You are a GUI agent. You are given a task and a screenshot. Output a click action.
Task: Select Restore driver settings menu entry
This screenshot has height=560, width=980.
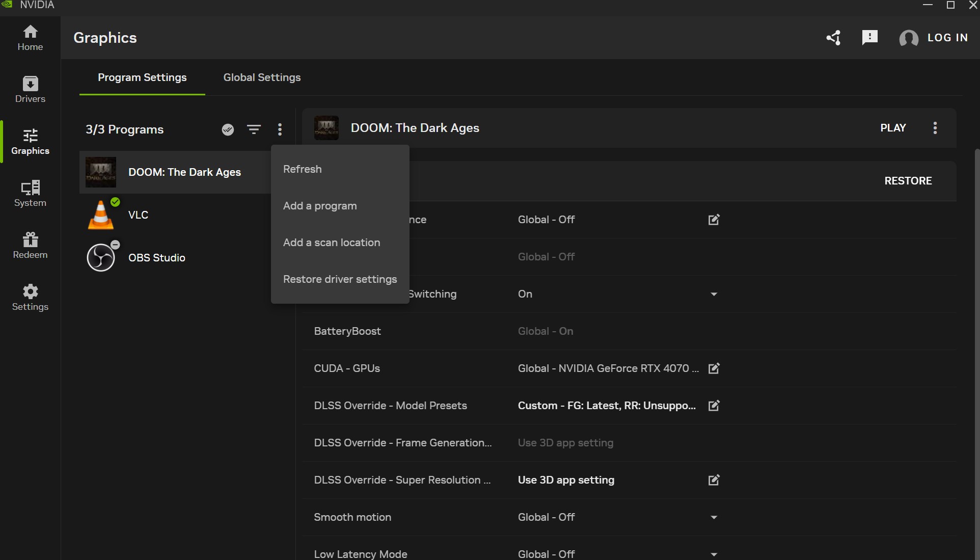pos(340,279)
